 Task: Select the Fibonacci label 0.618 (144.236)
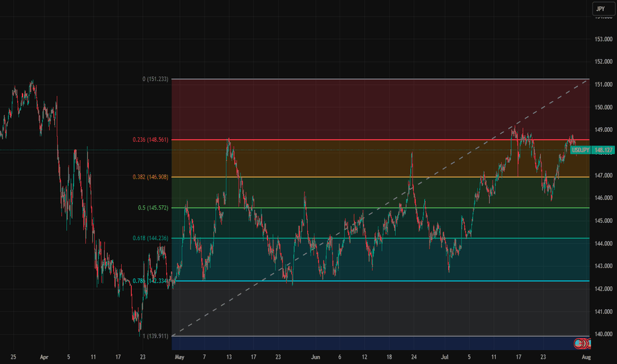(x=150, y=238)
